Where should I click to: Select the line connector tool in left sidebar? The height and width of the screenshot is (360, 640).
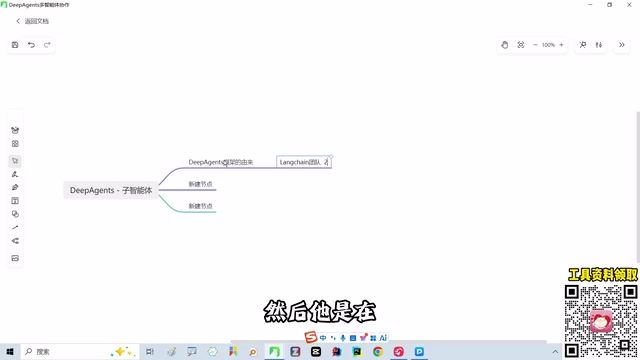point(15,227)
